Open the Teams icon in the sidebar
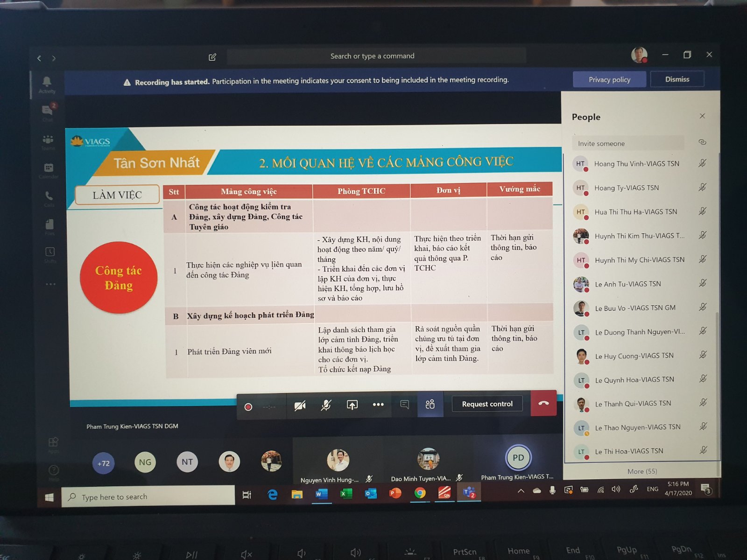747x560 pixels. (48, 141)
